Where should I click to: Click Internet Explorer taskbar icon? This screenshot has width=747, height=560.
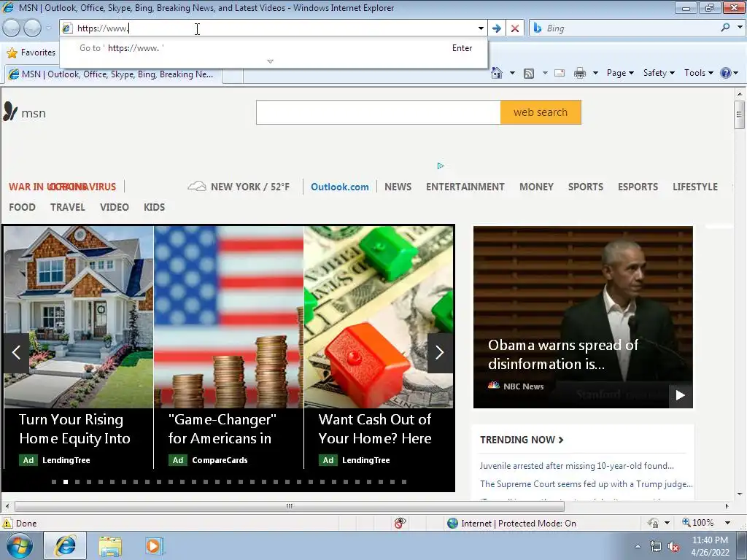pos(65,545)
